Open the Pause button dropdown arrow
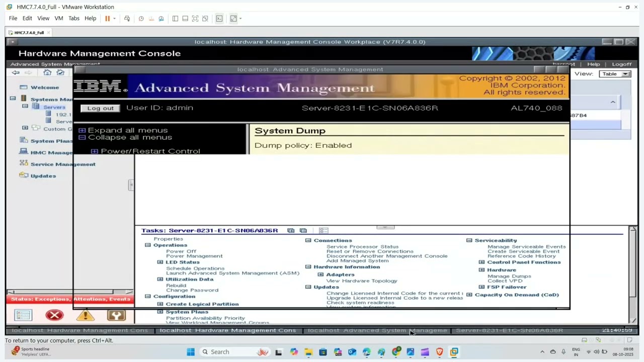Screen dimensions: 644x362 click(114, 19)
